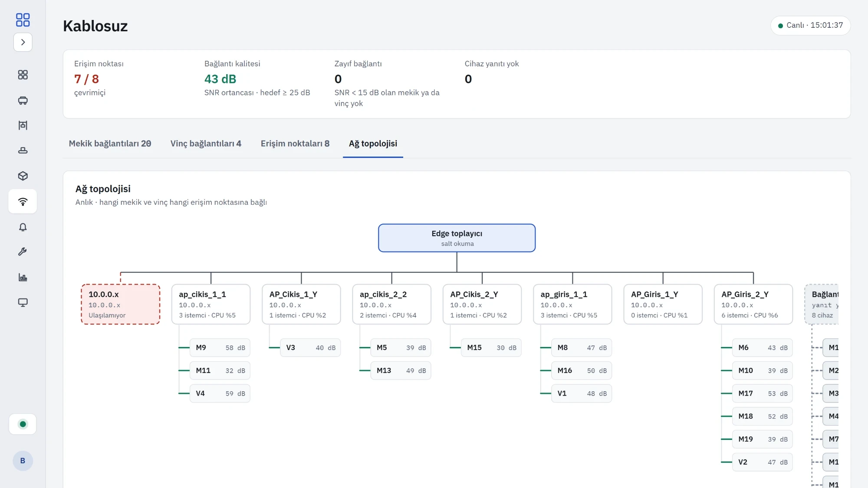Expand the sidebar with chevron button
The width and height of the screenshot is (868, 488).
click(23, 42)
